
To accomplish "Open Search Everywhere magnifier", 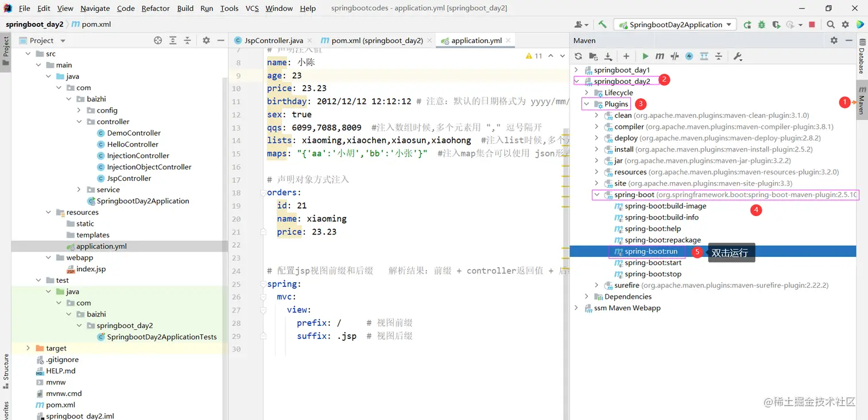I will click(x=831, y=25).
